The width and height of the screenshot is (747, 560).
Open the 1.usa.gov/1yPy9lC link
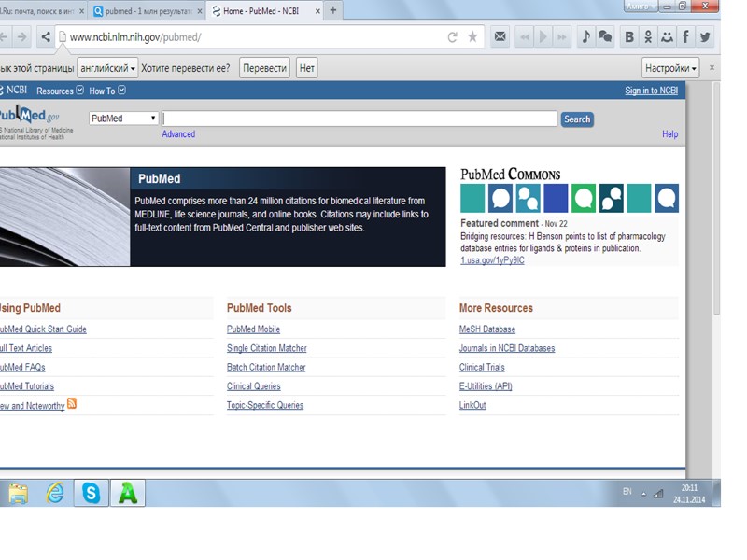pyautogui.click(x=492, y=260)
